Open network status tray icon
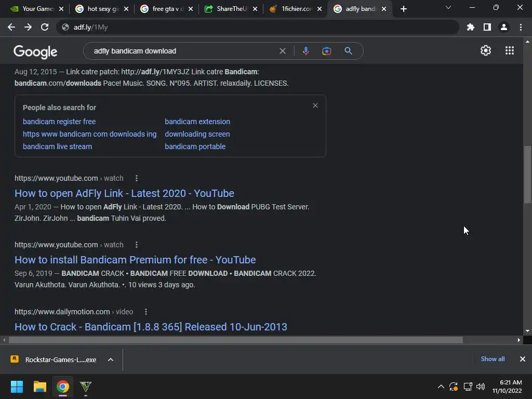The height and width of the screenshot is (399, 532). [468, 387]
